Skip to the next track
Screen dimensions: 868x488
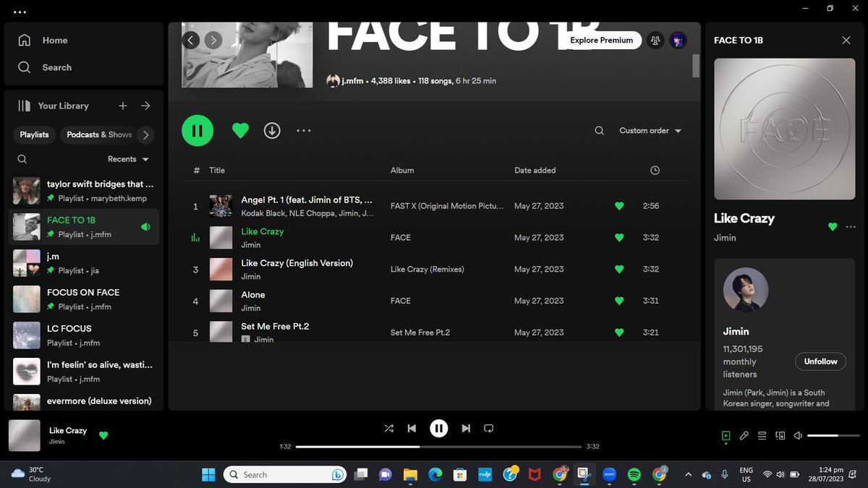pos(466,429)
